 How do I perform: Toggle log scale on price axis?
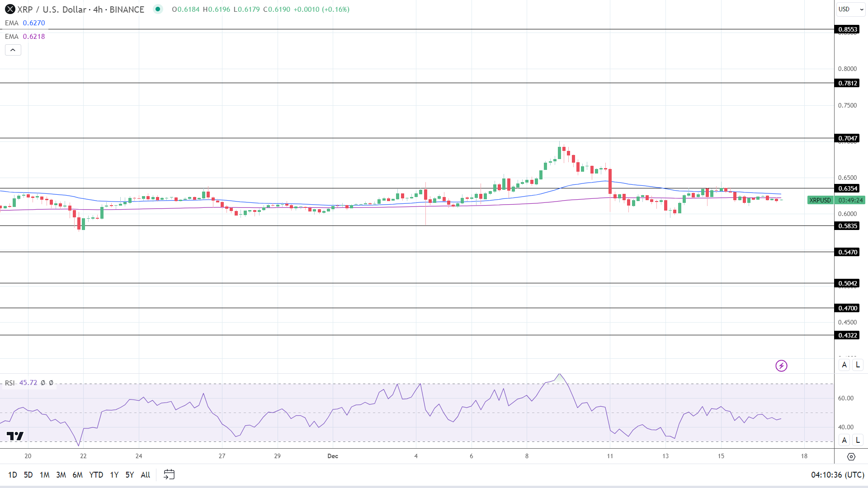coord(858,365)
